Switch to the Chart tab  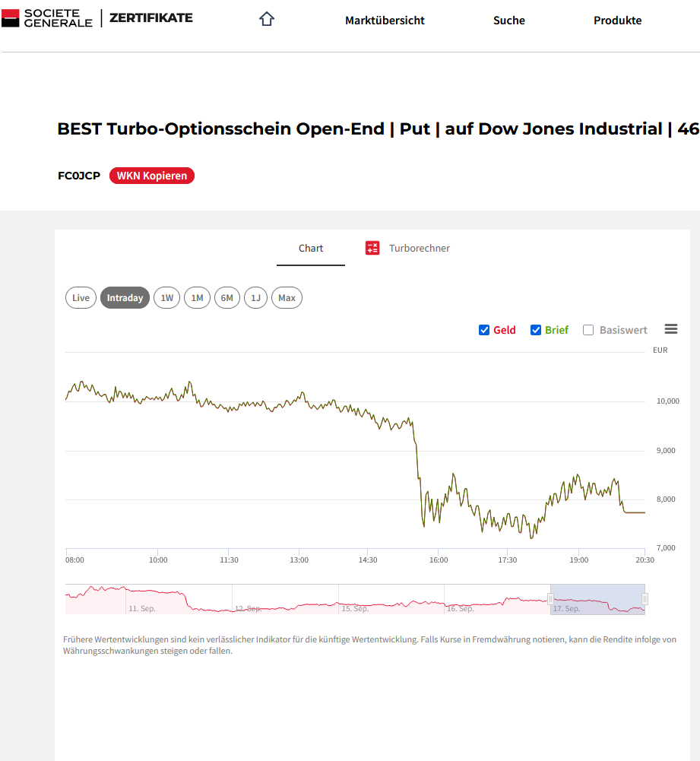click(311, 249)
